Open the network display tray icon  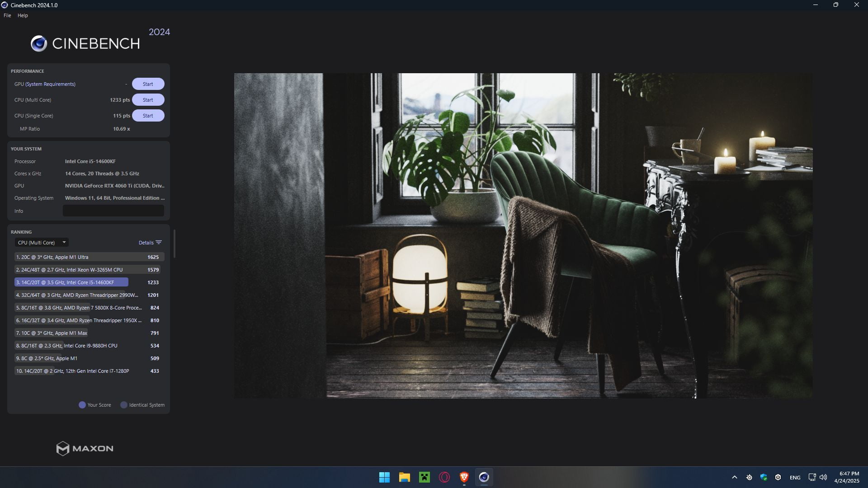[x=812, y=477]
